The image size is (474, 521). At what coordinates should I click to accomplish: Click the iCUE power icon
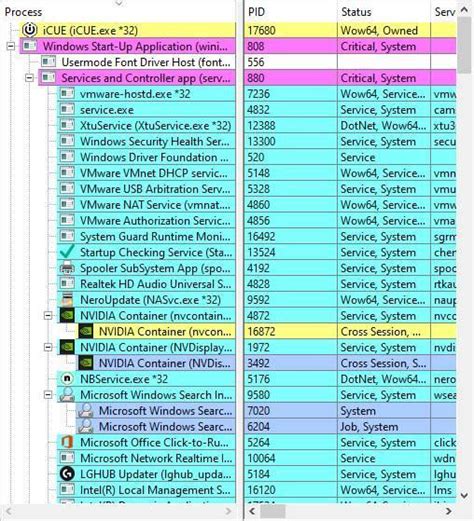point(30,30)
